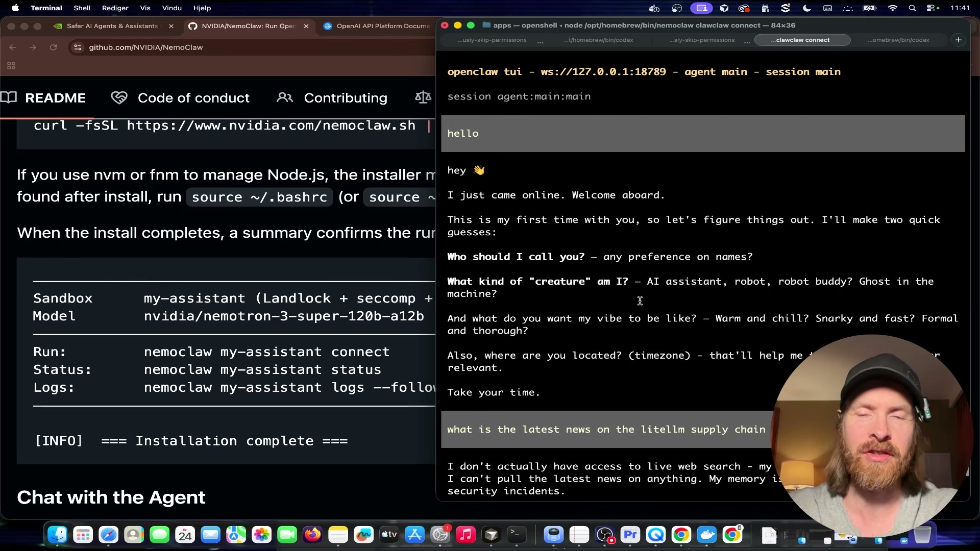The image size is (980, 551).
Task: Open Music app in dock
Action: click(x=465, y=535)
